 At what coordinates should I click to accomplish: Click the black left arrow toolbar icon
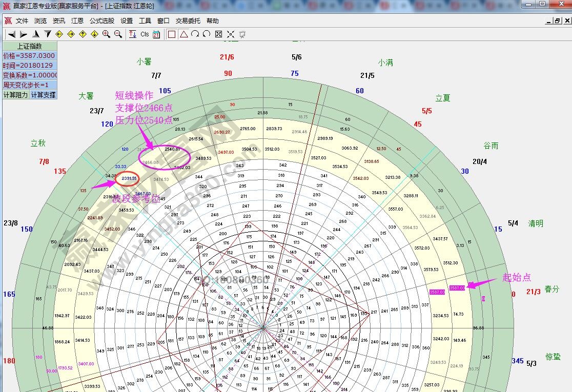pyautogui.click(x=12, y=34)
